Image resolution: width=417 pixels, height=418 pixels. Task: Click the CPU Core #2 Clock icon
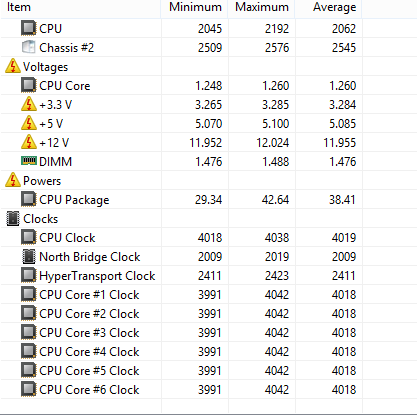point(29,313)
